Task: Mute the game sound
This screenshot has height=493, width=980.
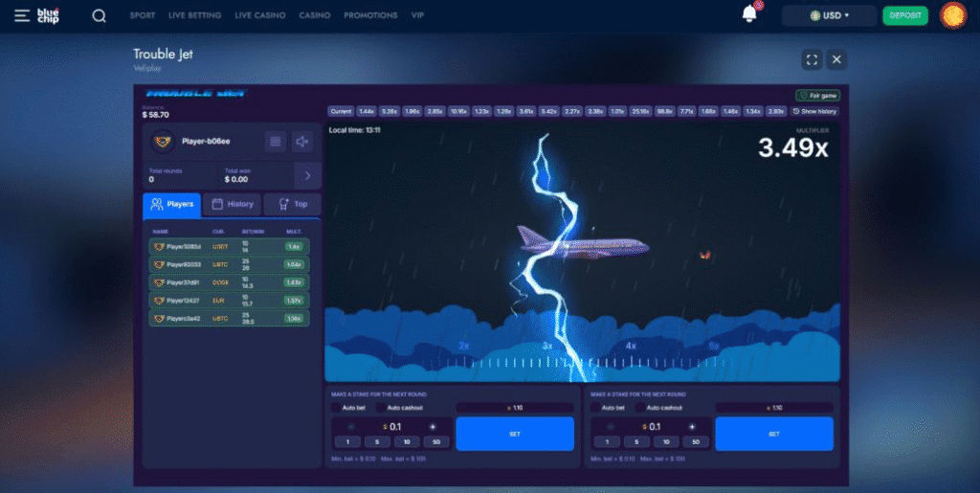Action: tap(302, 142)
